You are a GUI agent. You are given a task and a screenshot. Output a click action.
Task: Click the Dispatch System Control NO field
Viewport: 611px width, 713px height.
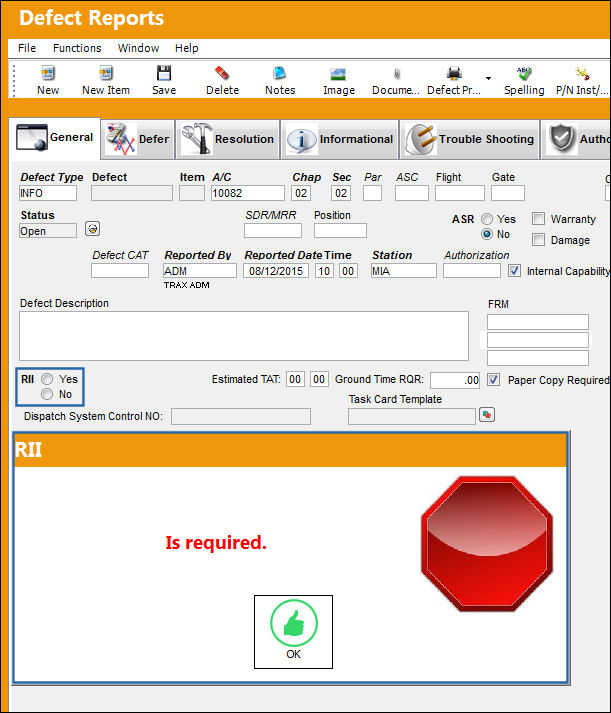click(x=241, y=416)
